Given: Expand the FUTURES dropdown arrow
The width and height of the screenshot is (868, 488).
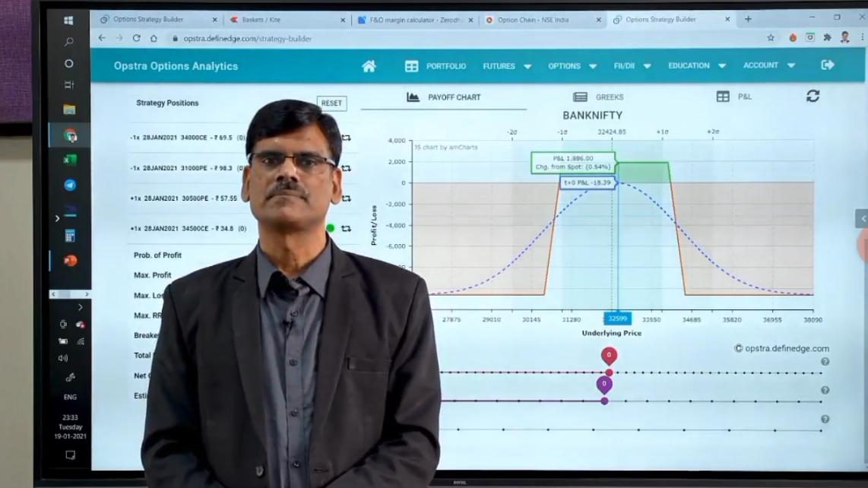Looking at the screenshot, I should coord(527,66).
